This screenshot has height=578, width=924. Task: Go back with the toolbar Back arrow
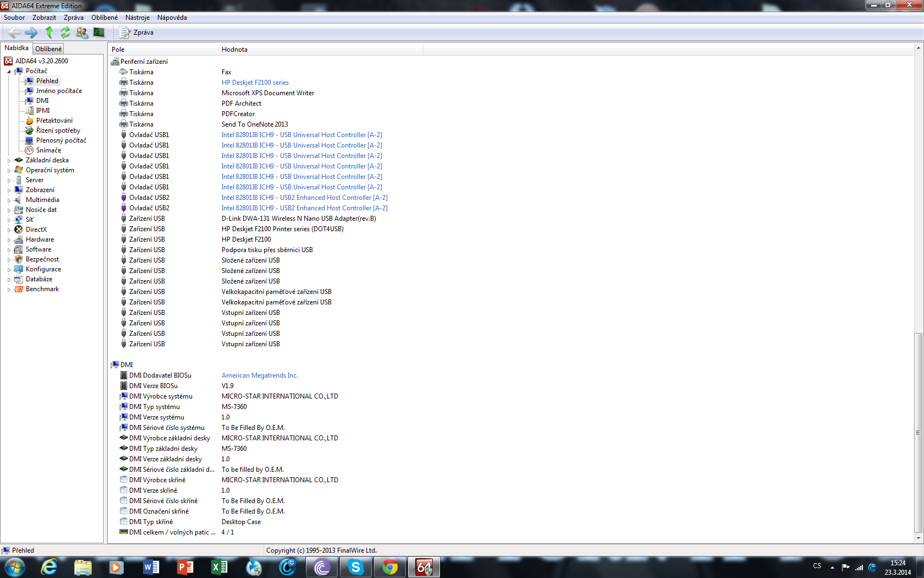click(15, 32)
